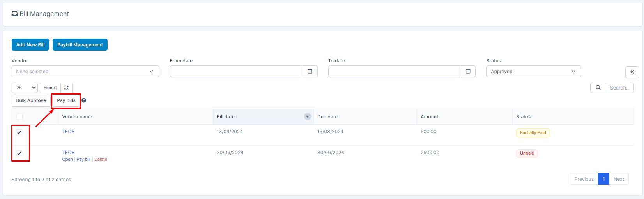Open the Vendor dropdown
Viewport: 644px width, 199px height.
pyautogui.click(x=85, y=72)
